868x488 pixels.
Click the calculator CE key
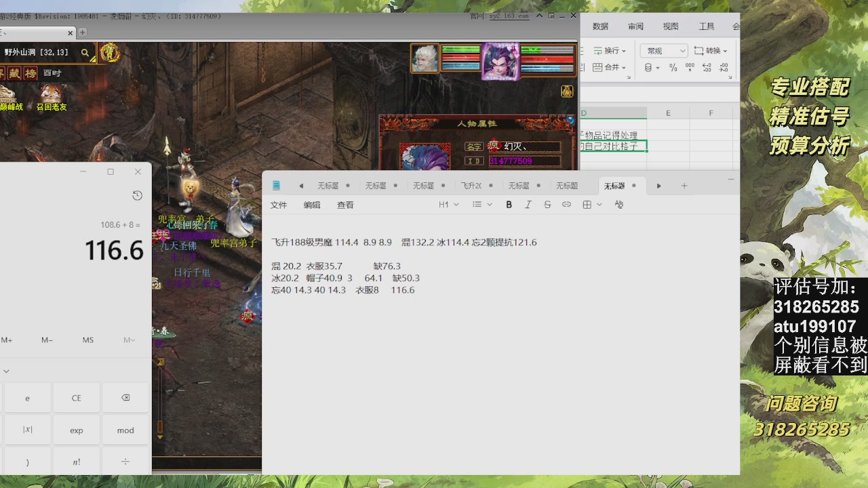point(77,398)
